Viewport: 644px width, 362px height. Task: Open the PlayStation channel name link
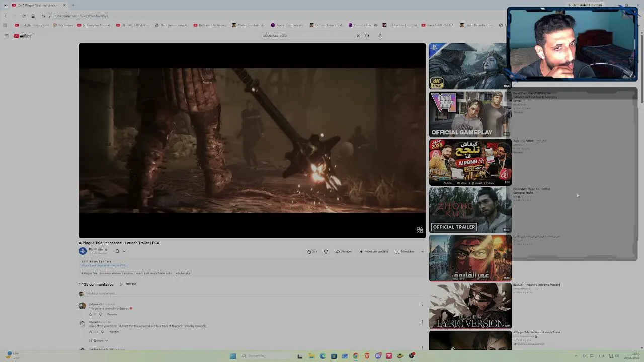pos(98,249)
